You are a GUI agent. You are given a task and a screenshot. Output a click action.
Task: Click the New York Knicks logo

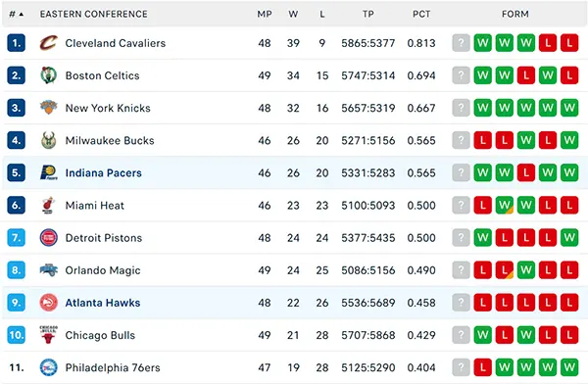tap(49, 108)
